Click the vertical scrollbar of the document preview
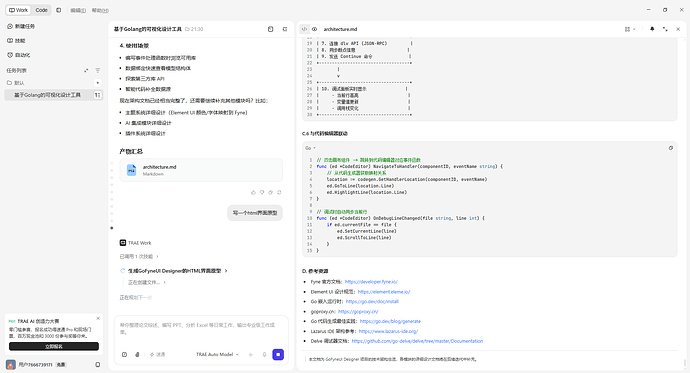The height and width of the screenshot is (373, 690). click(x=684, y=363)
